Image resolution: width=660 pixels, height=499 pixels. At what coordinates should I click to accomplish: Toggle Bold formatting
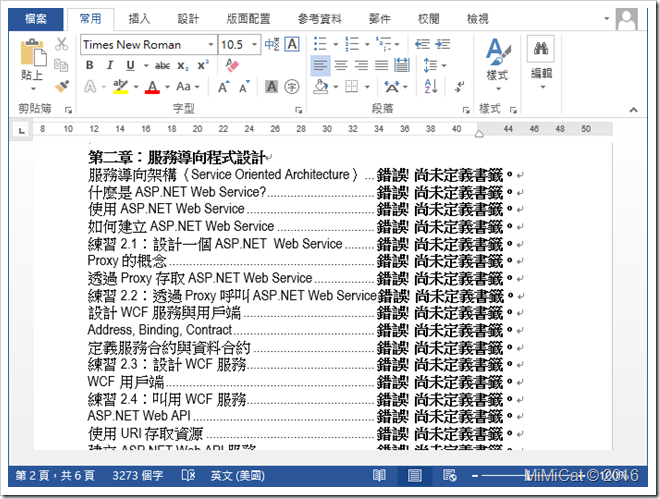(x=90, y=65)
